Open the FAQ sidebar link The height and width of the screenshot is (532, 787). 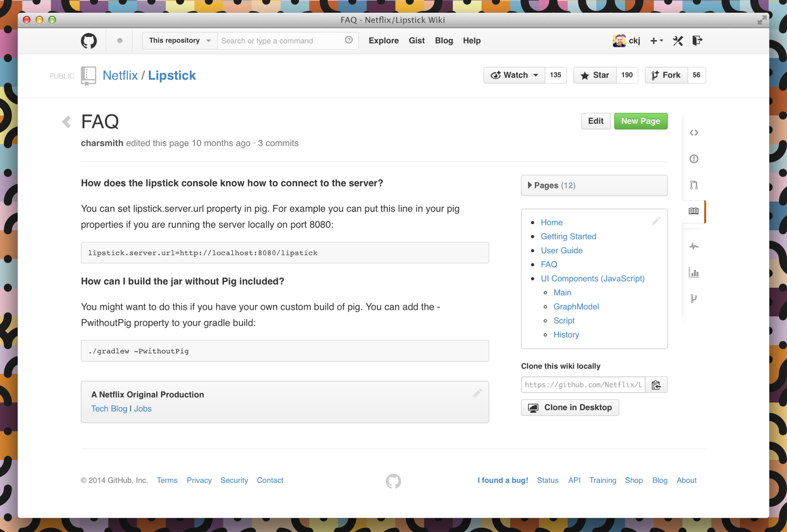(x=549, y=264)
